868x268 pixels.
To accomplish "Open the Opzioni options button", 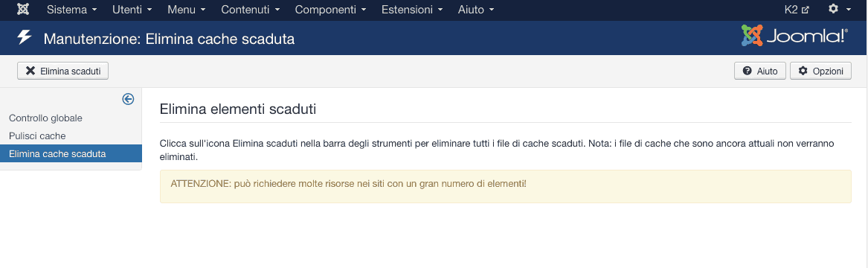I will click(x=820, y=71).
